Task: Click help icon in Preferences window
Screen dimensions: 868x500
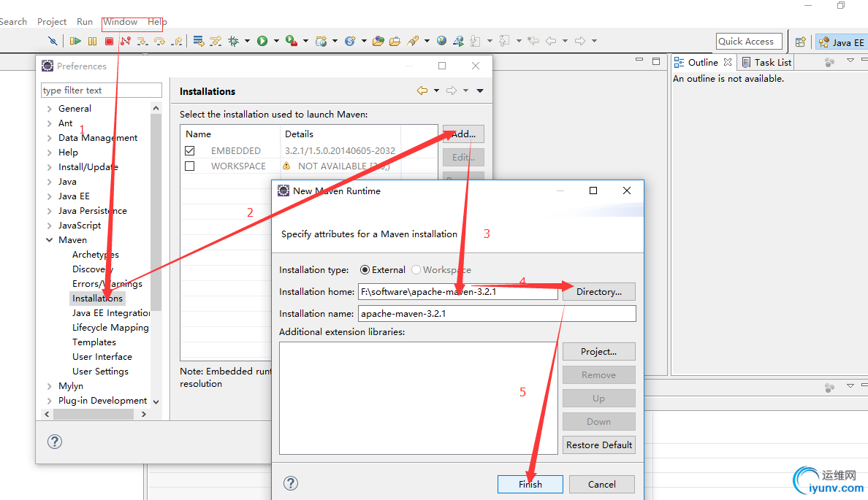Action: (x=55, y=442)
